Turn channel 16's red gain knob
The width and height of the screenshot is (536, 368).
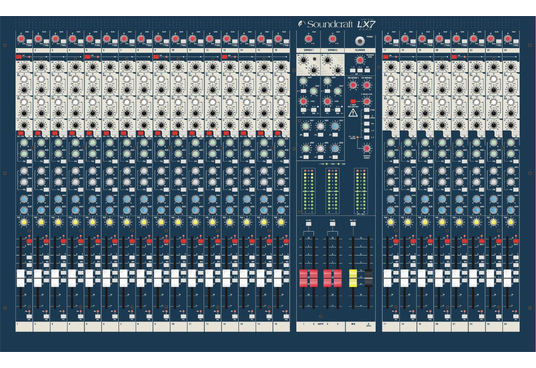tap(278, 39)
